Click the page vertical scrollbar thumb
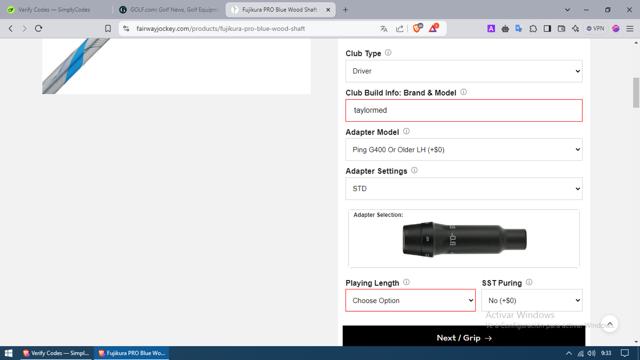Screen dimensions: 640x360 pyautogui.click(x=636, y=93)
